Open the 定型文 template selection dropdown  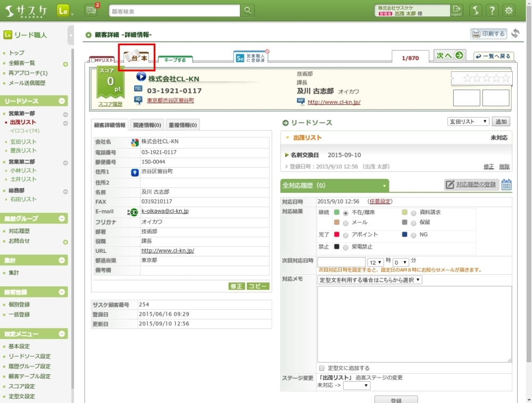click(x=370, y=280)
